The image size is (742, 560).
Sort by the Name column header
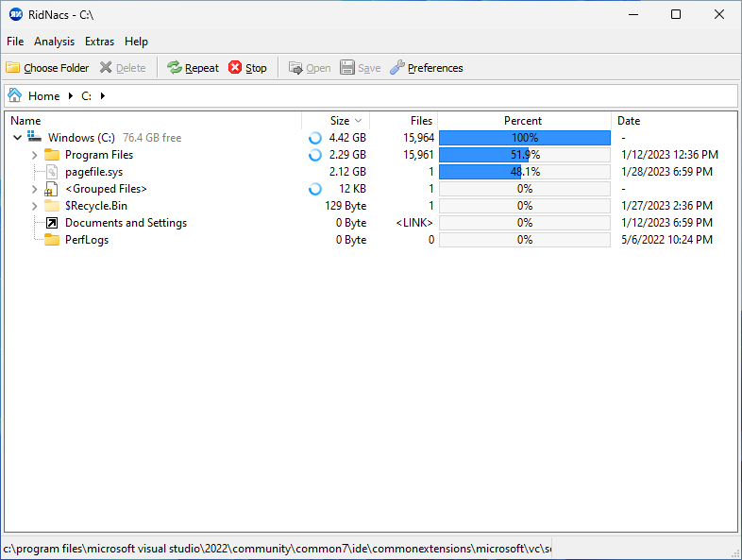[25, 121]
